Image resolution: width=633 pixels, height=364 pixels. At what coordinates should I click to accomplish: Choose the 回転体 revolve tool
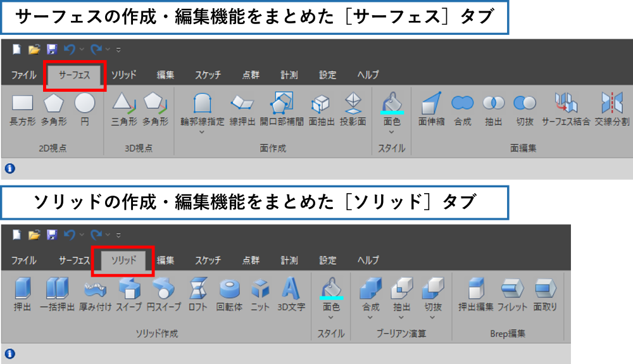pos(229,294)
